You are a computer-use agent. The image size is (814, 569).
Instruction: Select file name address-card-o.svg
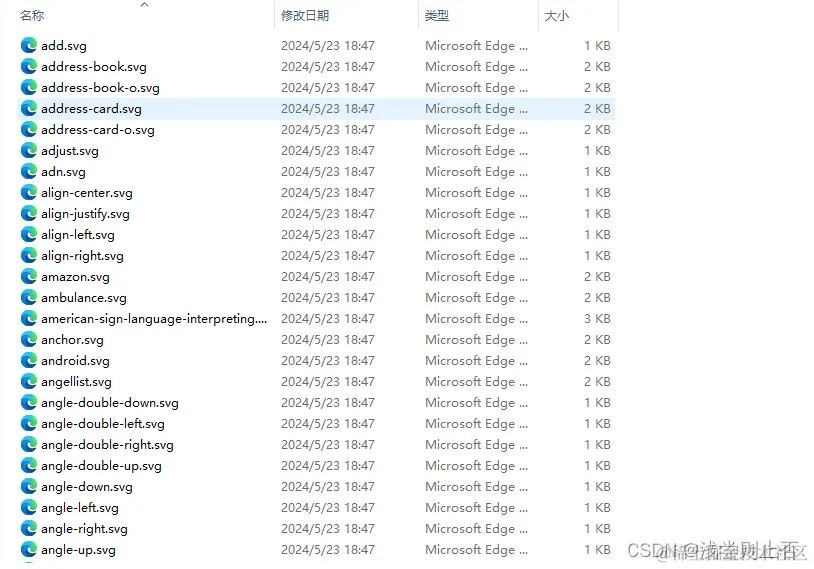(98, 130)
